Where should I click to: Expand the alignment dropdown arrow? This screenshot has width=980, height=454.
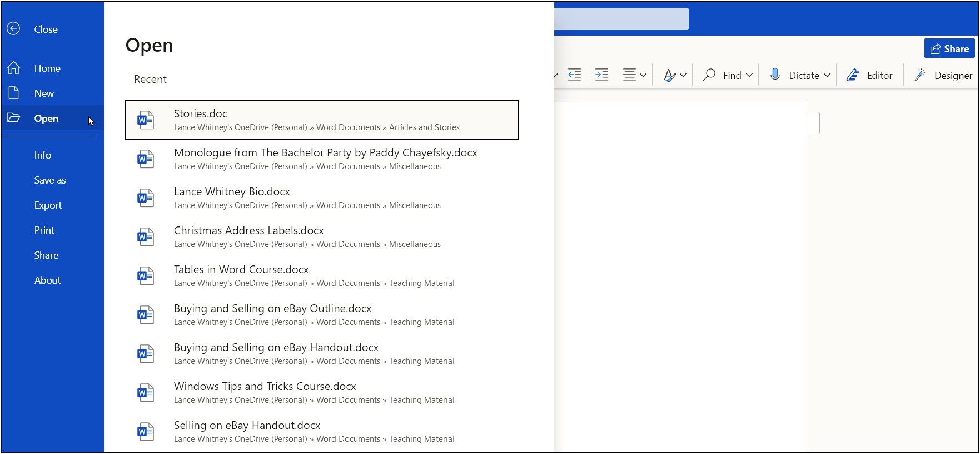coord(643,75)
